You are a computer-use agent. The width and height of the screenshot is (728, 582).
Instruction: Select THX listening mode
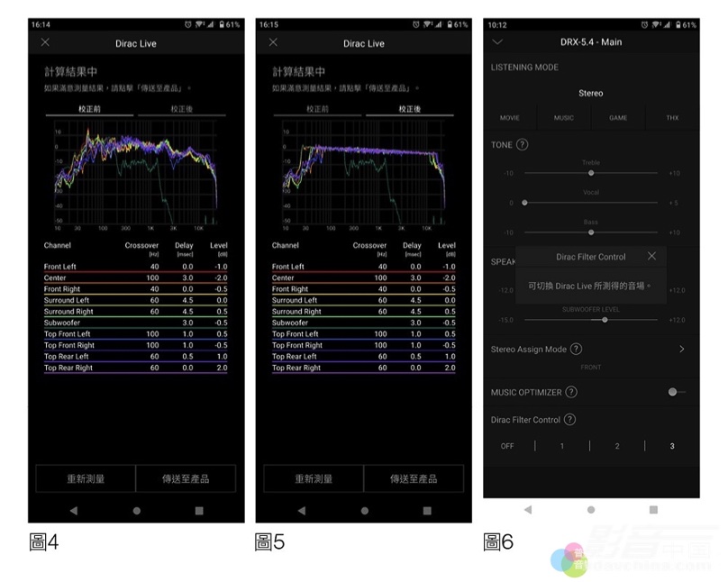click(x=672, y=118)
